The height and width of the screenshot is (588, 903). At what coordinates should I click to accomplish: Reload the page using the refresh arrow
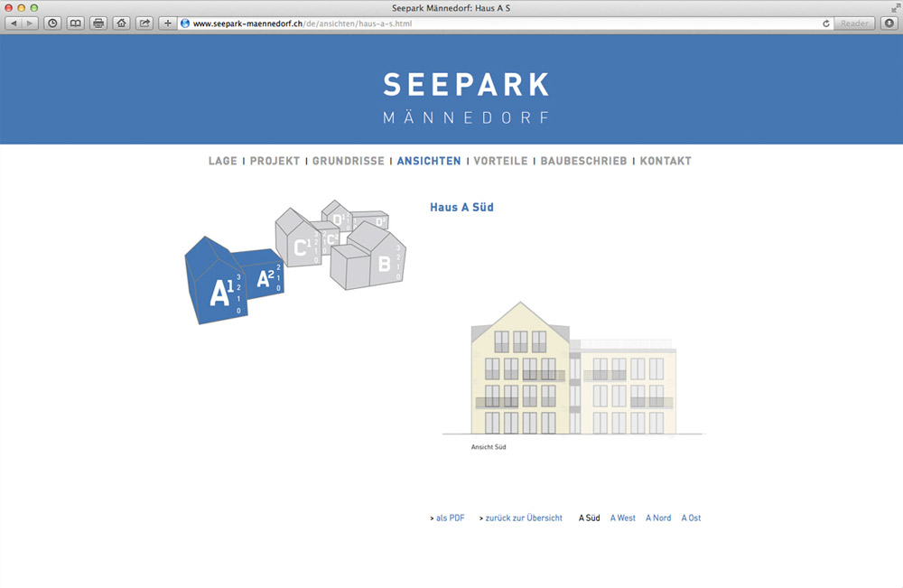pyautogui.click(x=826, y=23)
